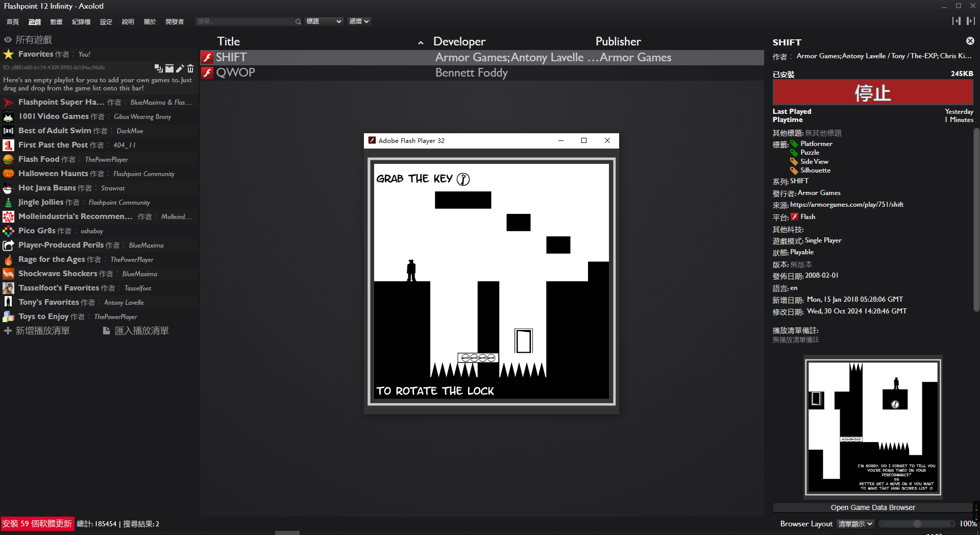980x535 pixels.
Task: Open the 設定 (Config) tab
Action: point(106,21)
